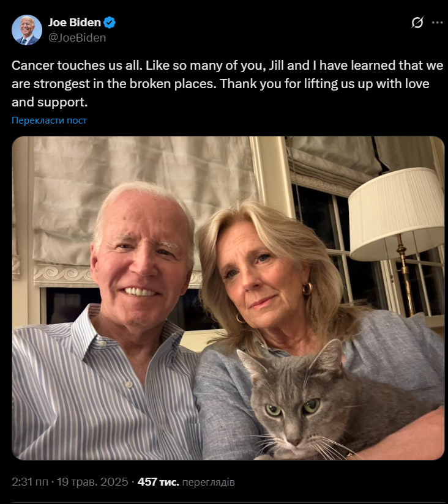Click the date "19 трав. 2025"
This screenshot has width=448, height=504.
92,482
